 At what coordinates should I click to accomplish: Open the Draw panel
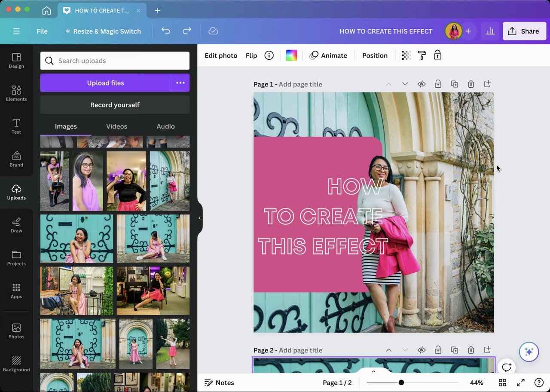point(16,225)
